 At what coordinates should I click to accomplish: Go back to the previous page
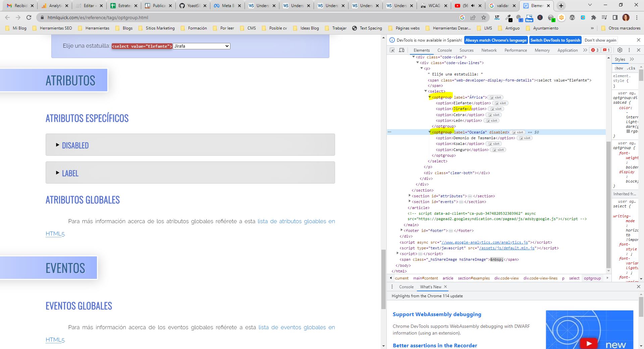click(x=7, y=17)
